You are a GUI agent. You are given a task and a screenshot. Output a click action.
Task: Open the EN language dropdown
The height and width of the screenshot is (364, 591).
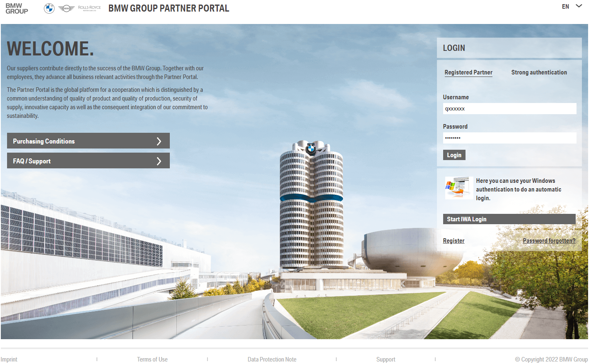(565, 7)
